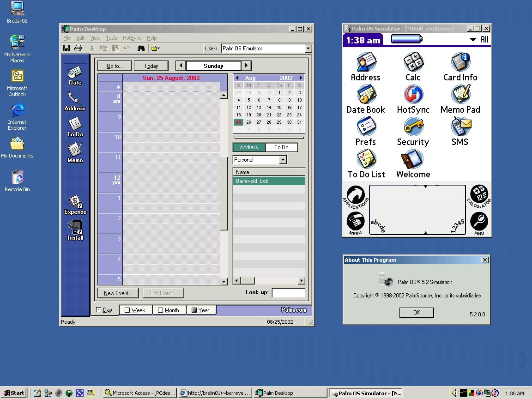Open Date Book app in the simulator
Image resolution: width=532 pixels, height=399 pixels.
pyautogui.click(x=366, y=99)
